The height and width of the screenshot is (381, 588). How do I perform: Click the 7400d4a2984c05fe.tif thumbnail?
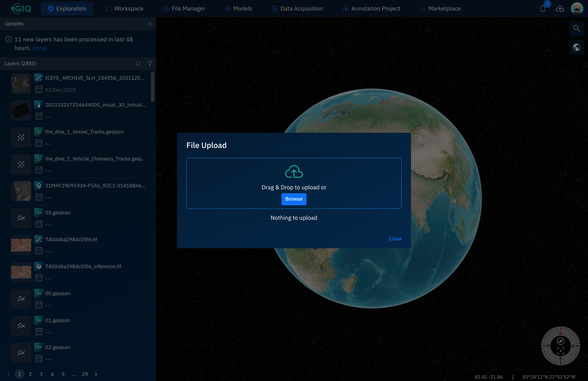(21, 245)
